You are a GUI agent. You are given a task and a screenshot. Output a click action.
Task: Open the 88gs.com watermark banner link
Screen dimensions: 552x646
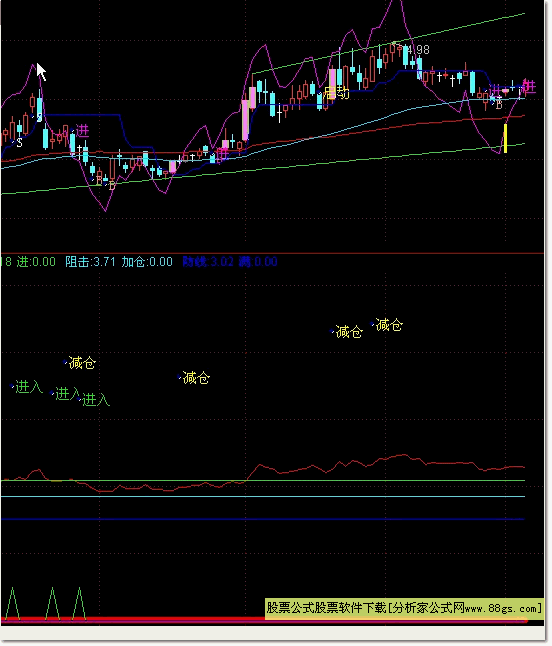click(404, 608)
